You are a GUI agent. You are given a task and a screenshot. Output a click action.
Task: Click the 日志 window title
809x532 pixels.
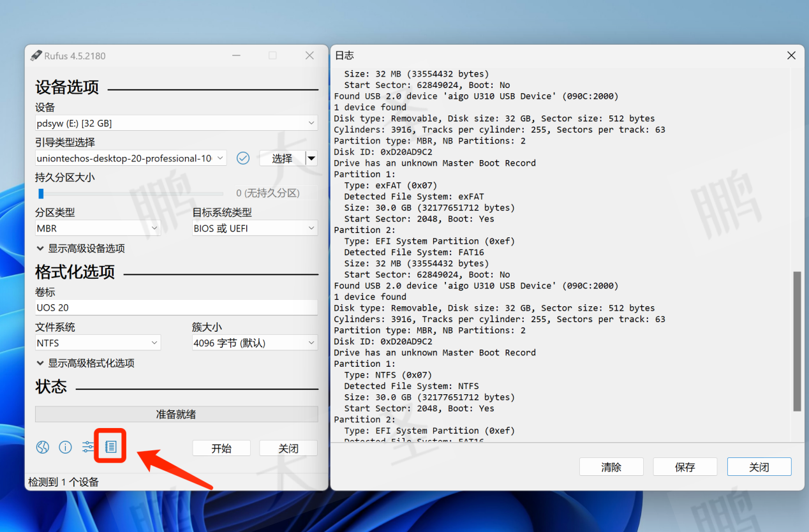345,55
